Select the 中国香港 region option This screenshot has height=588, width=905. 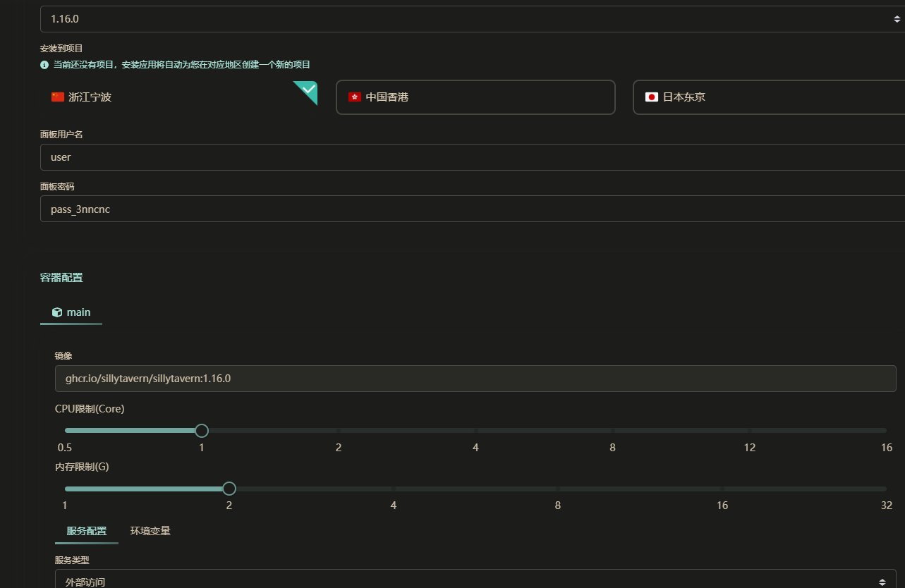click(475, 97)
